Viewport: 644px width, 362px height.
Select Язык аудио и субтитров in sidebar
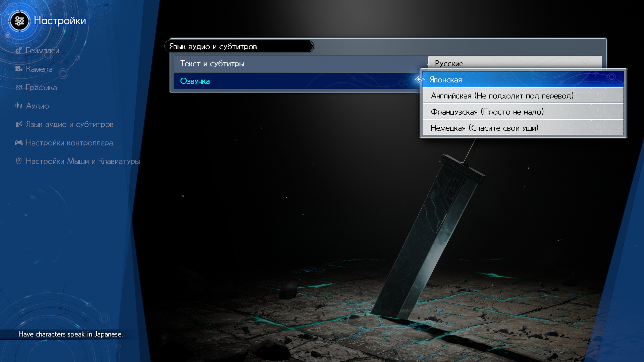[69, 124]
